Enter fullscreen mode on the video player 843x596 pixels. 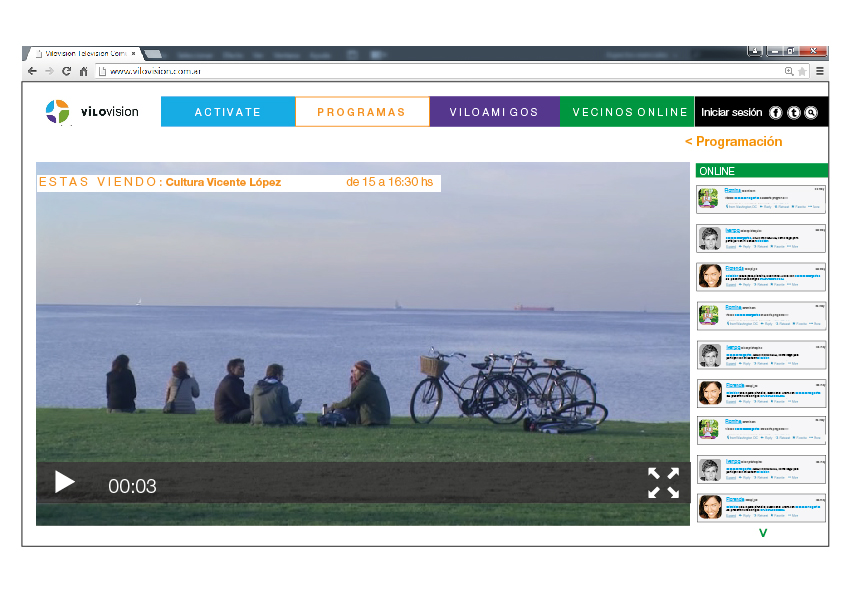point(663,483)
